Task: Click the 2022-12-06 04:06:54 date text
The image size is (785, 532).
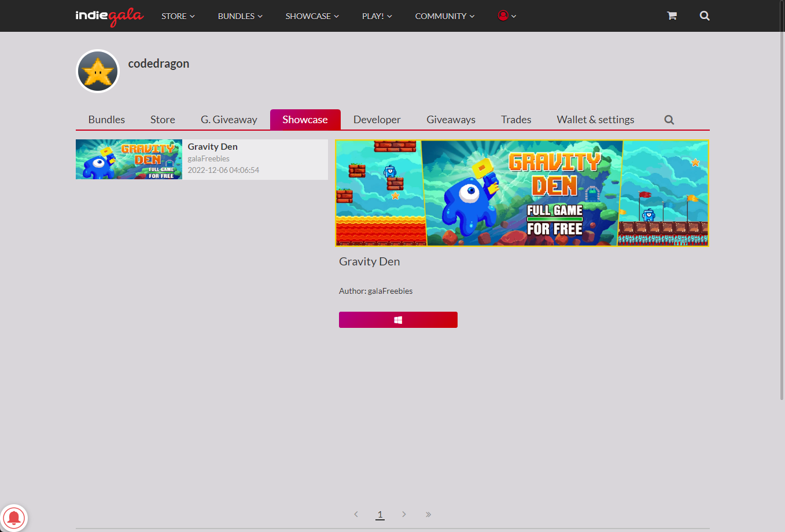Action: pyautogui.click(x=223, y=170)
